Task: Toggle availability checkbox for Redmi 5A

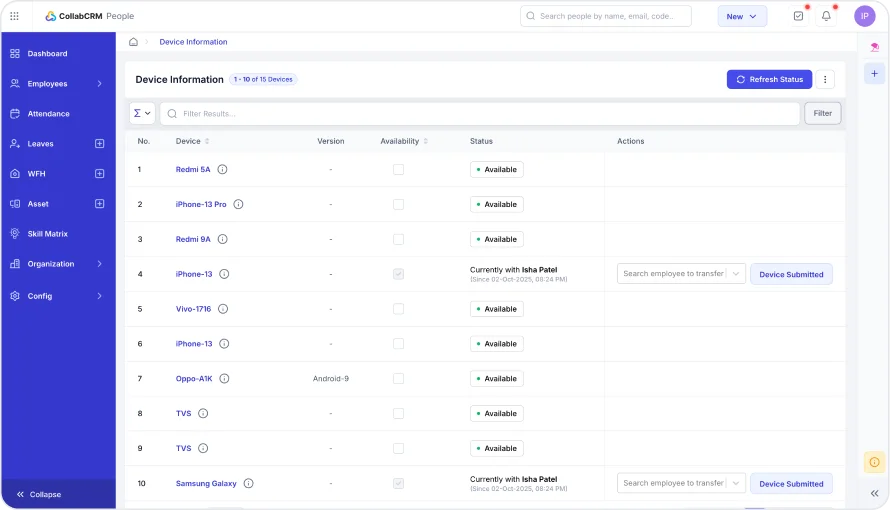Action: point(398,170)
